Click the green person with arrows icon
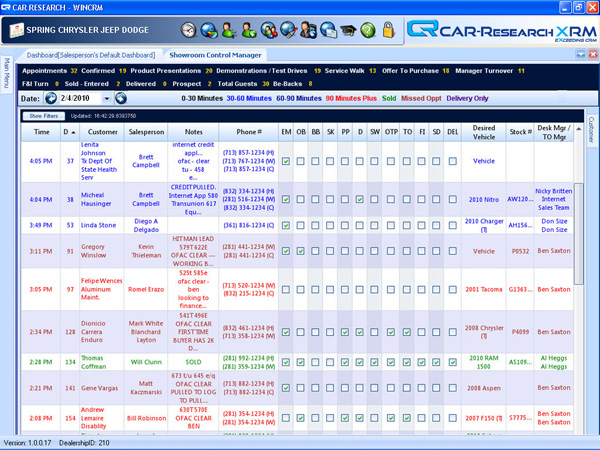600x450 pixels. point(229,30)
